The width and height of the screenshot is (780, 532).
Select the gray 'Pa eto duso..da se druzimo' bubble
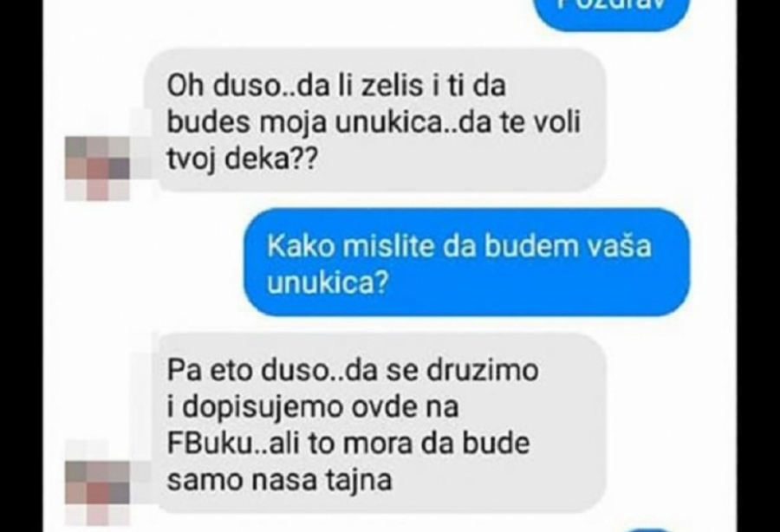375,424
